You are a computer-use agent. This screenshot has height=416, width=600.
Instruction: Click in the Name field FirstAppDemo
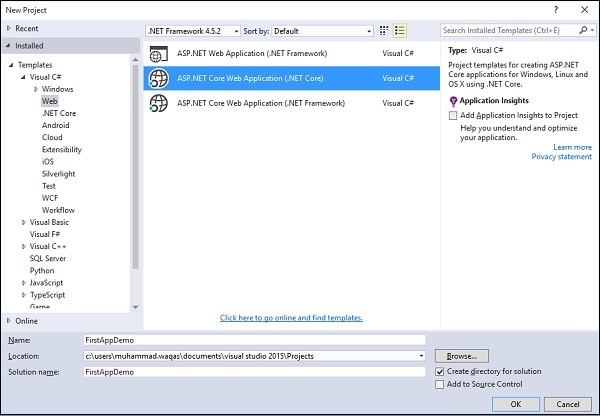[x=254, y=340]
